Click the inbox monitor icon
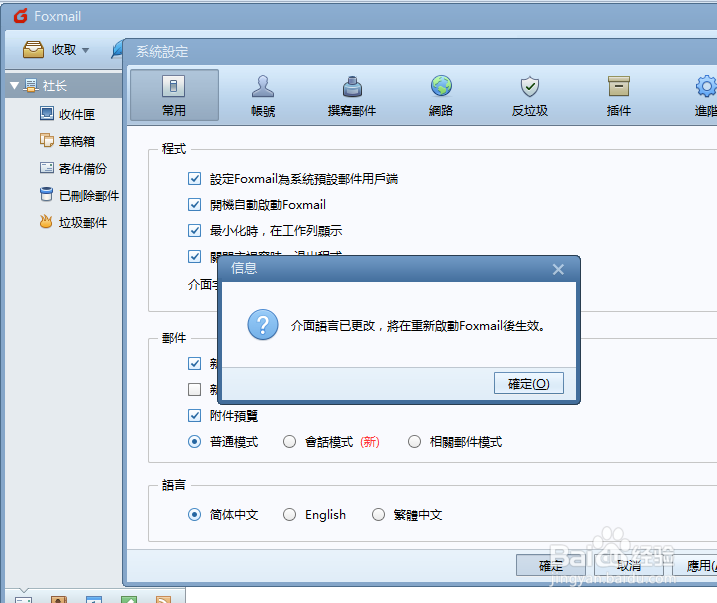717x603 pixels. click(x=47, y=113)
